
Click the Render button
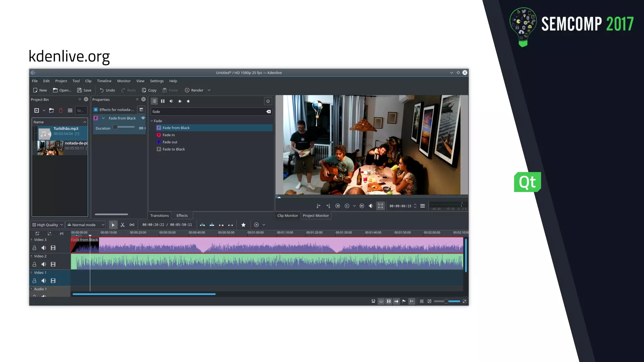click(194, 90)
